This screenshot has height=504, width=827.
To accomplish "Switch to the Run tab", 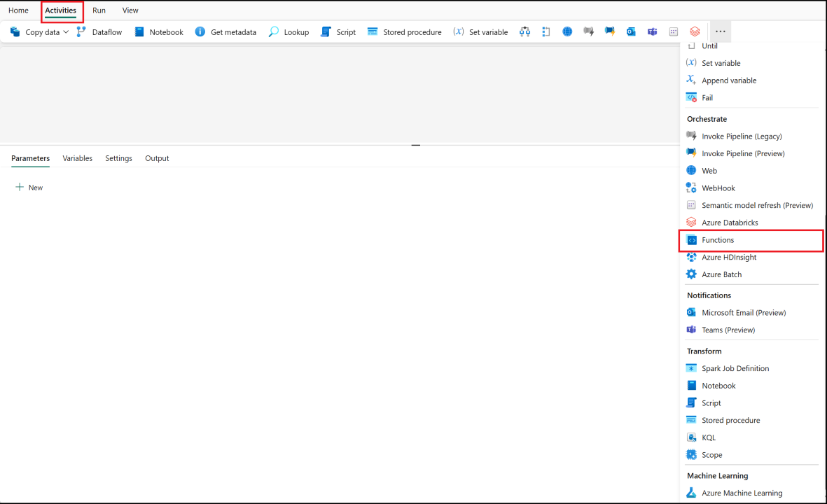I will click(x=99, y=10).
